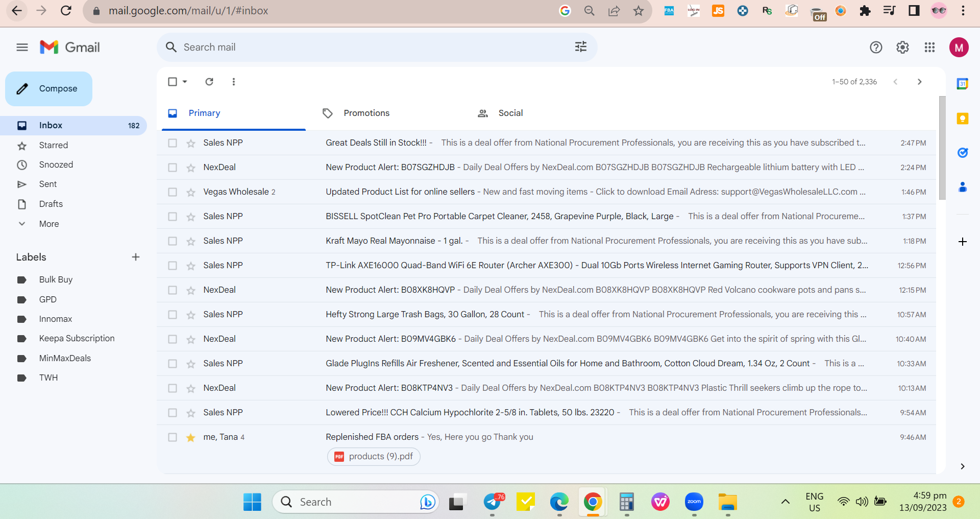Open the Google apps grid
The width and height of the screenshot is (980, 519).
929,48
